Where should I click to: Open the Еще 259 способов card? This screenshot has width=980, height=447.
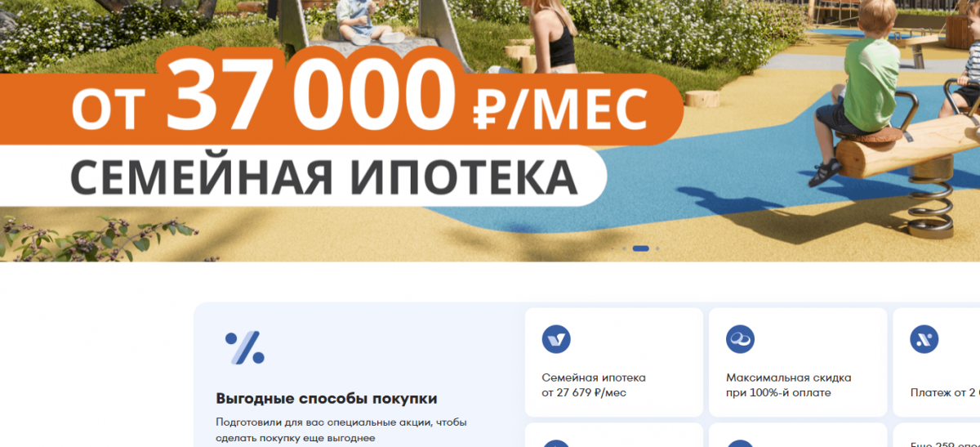(x=936, y=435)
